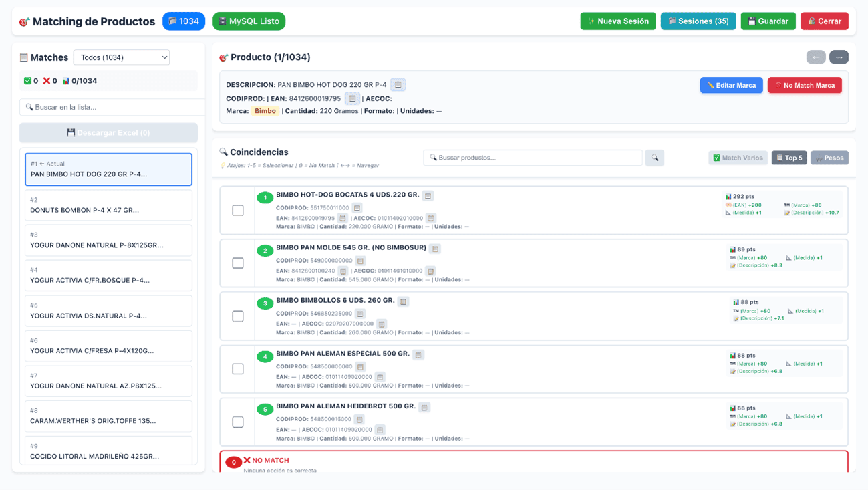Copy name of BIMBO HOT-DOG BOCATAS match
868x490 pixels.
pyautogui.click(x=428, y=195)
